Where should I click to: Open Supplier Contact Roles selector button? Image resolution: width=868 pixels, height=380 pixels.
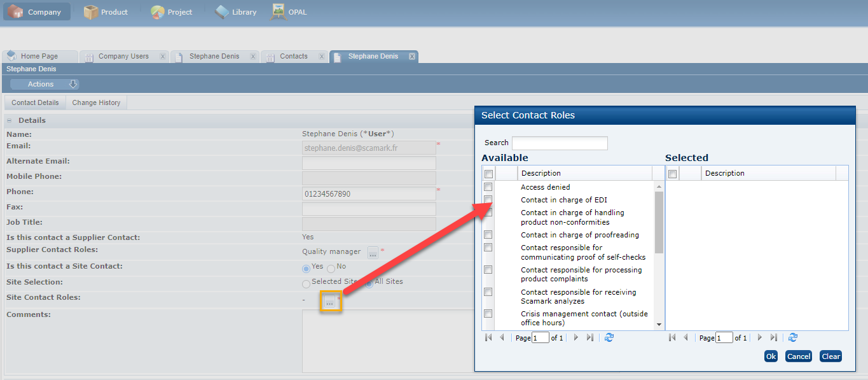pos(373,252)
